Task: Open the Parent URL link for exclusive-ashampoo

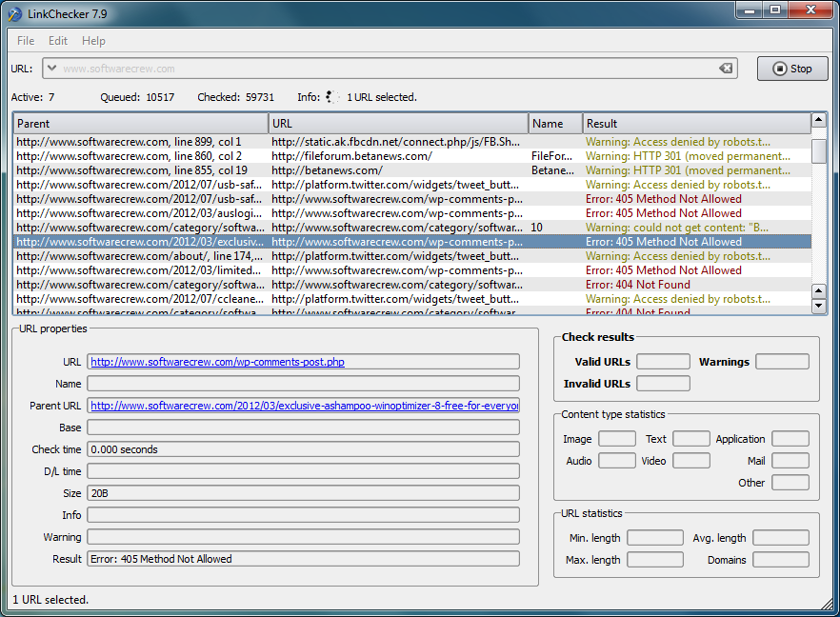Action: click(303, 405)
